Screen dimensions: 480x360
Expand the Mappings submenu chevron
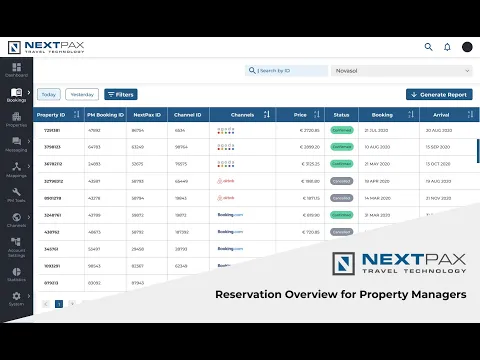29,166
